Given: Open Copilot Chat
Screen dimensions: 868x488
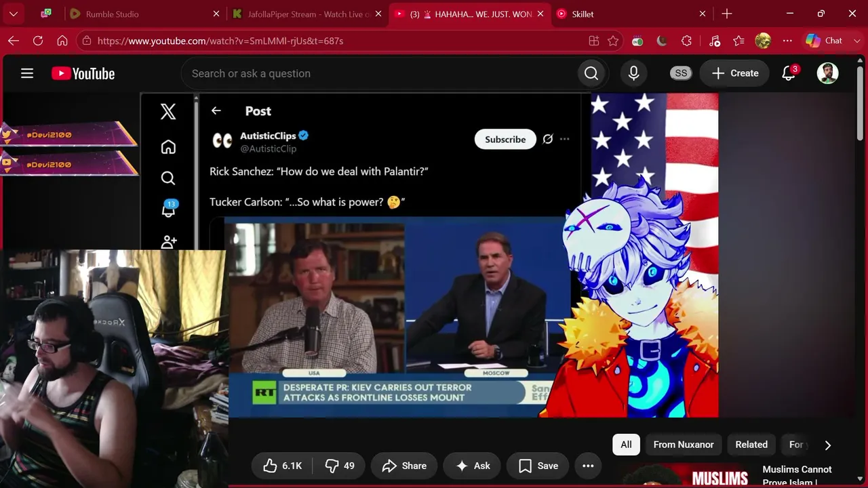Looking at the screenshot, I should (x=825, y=41).
